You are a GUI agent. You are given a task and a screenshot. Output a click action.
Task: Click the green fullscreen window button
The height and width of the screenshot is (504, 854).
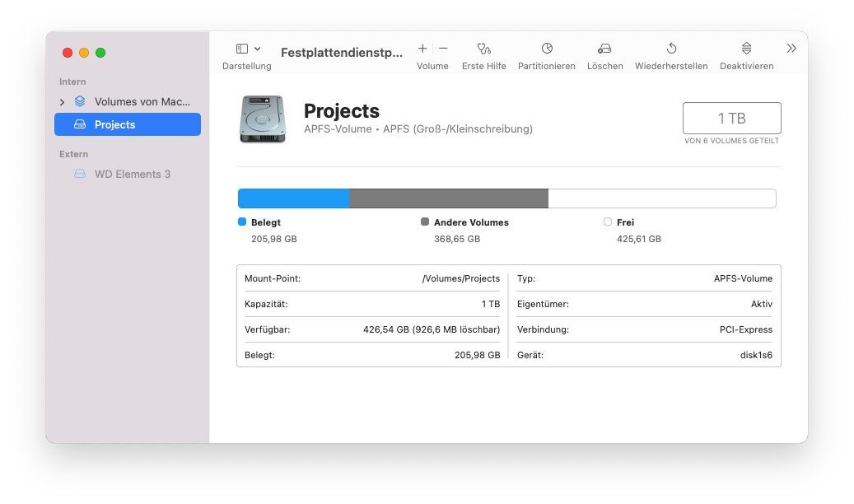click(x=100, y=53)
